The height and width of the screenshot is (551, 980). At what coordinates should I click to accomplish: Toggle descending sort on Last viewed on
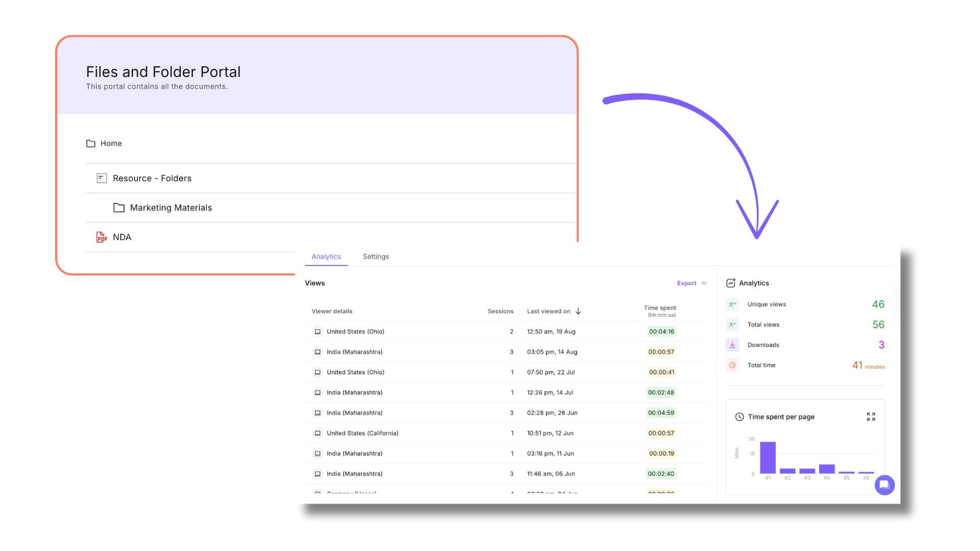point(578,311)
